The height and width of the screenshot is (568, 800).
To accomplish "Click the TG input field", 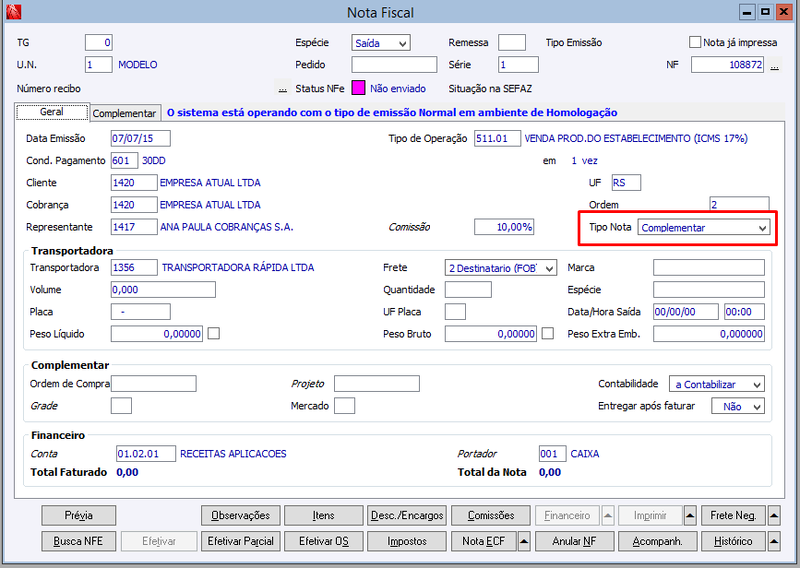I will (x=98, y=43).
